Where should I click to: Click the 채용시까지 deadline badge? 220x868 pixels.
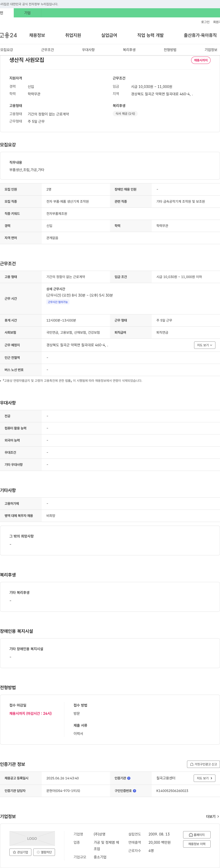tap(201, 60)
